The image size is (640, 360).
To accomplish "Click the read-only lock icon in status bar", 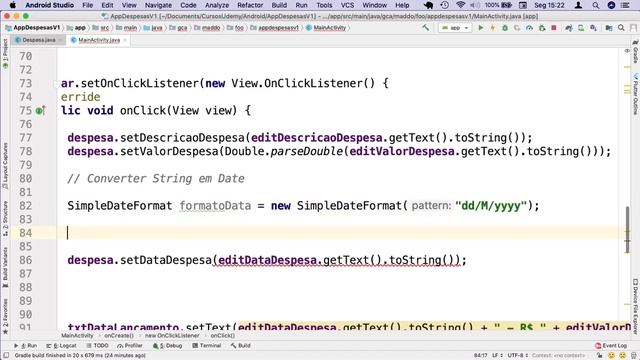I will [x=600, y=356].
